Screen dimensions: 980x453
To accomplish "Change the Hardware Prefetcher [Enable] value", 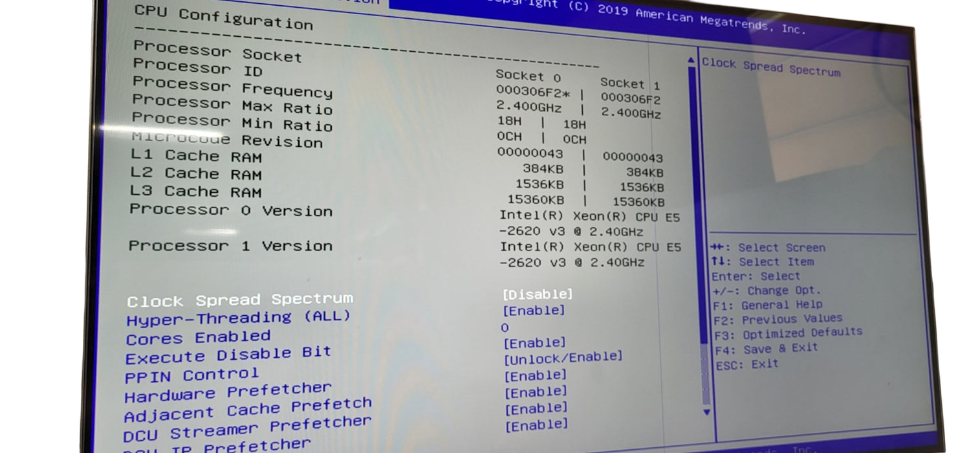I will click(536, 375).
